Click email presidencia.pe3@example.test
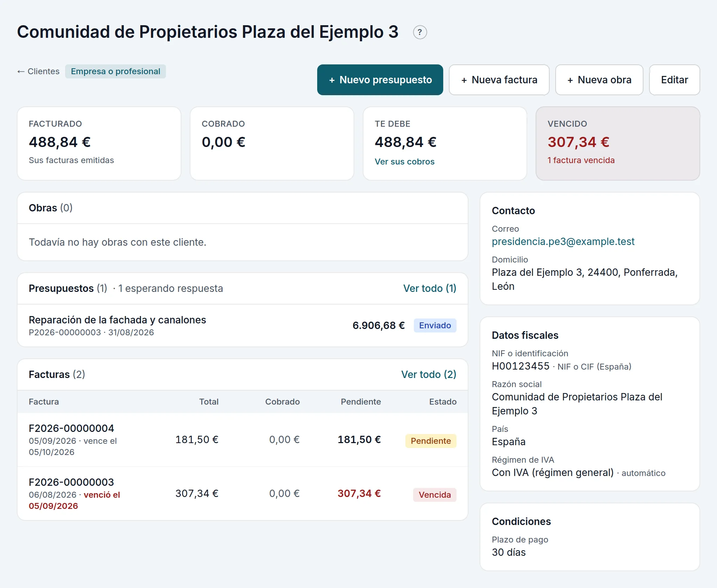Image resolution: width=717 pixels, height=588 pixels. pos(563,241)
